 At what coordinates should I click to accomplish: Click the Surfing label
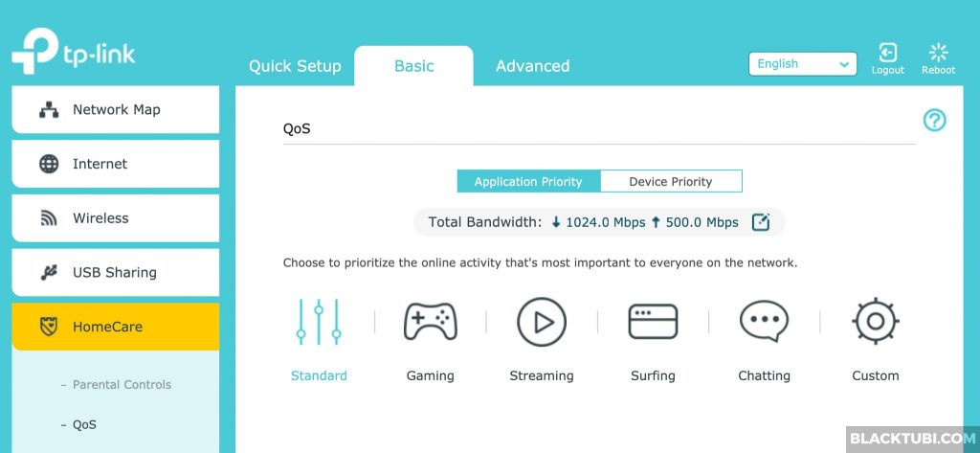click(x=653, y=376)
